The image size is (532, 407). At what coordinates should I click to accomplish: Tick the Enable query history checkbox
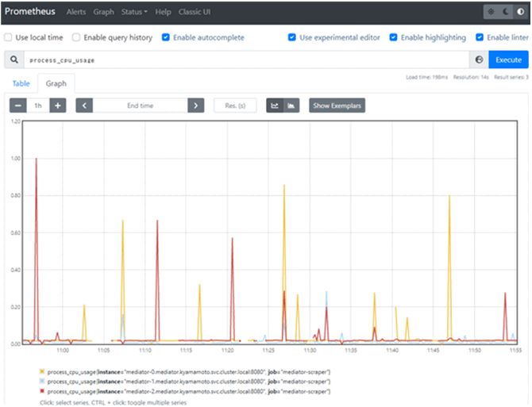76,37
